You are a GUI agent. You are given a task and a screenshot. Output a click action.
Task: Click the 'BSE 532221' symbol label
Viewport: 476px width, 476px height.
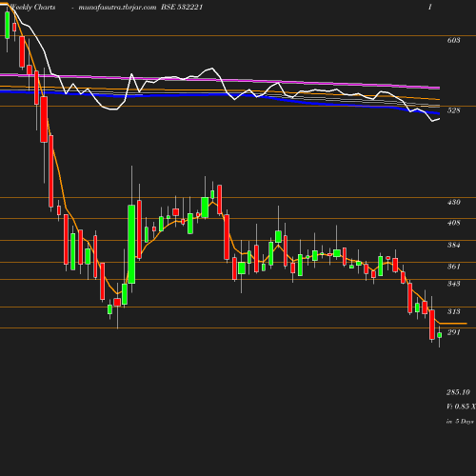[x=182, y=7]
